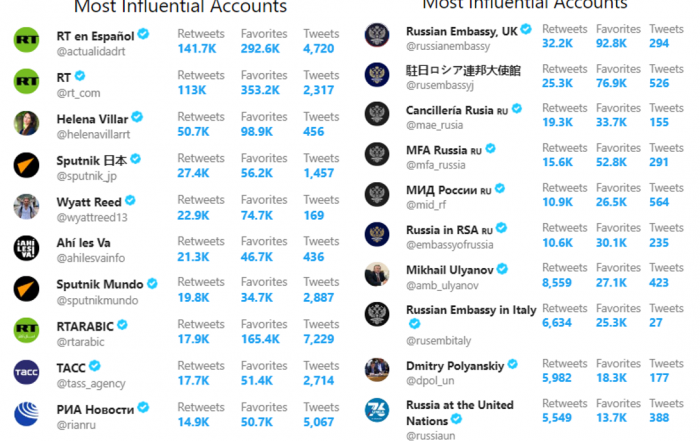Open the TACC blue round logo
700x441 pixels.
coord(26,372)
